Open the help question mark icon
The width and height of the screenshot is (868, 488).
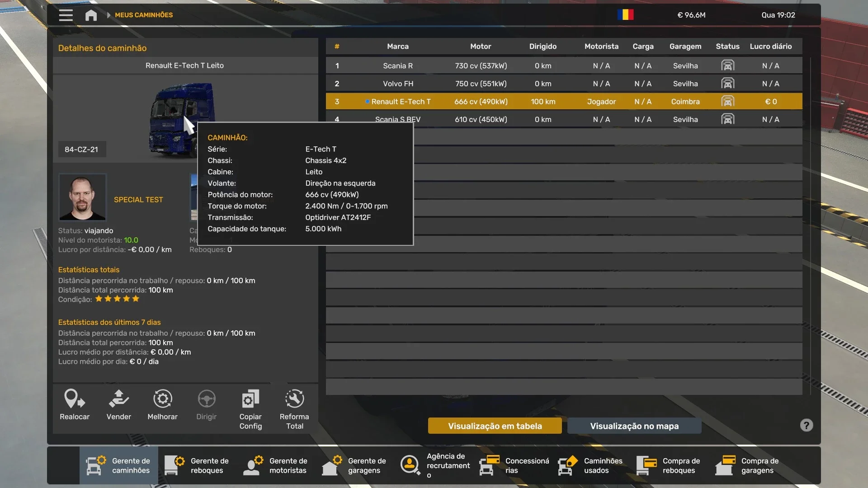806,425
